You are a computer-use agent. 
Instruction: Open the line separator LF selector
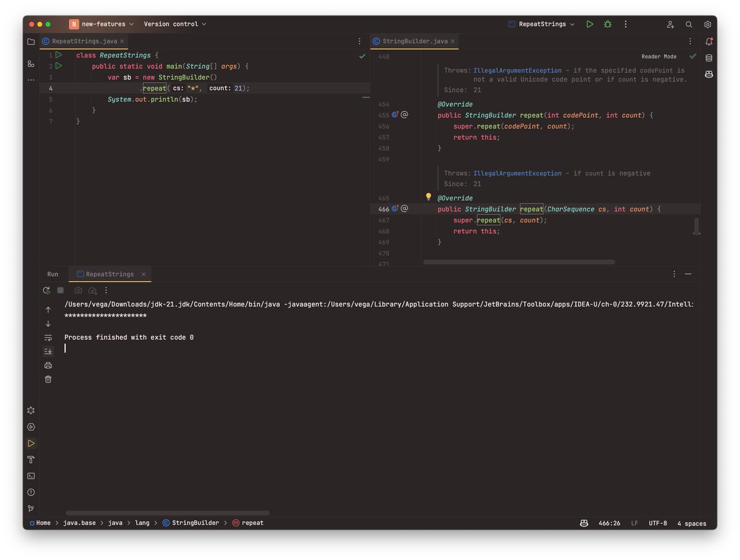pyautogui.click(x=635, y=523)
